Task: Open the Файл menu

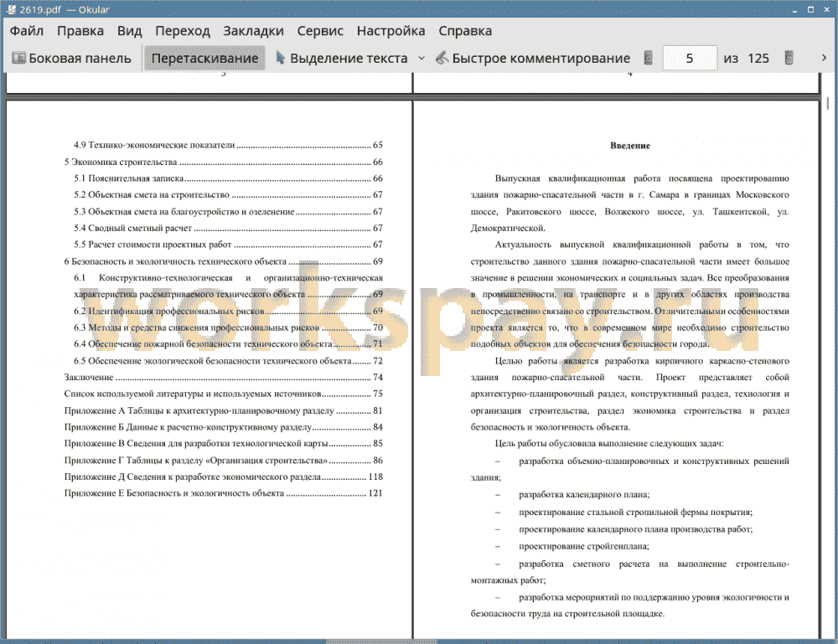Action: pos(26,31)
